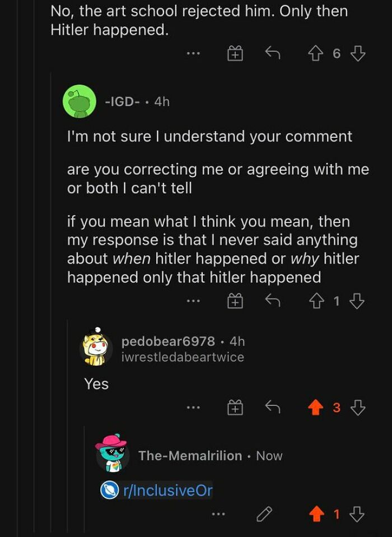The height and width of the screenshot is (537, 392).
Task: Click the award gift icon on -IGD-'s comment
Action: click(x=236, y=300)
